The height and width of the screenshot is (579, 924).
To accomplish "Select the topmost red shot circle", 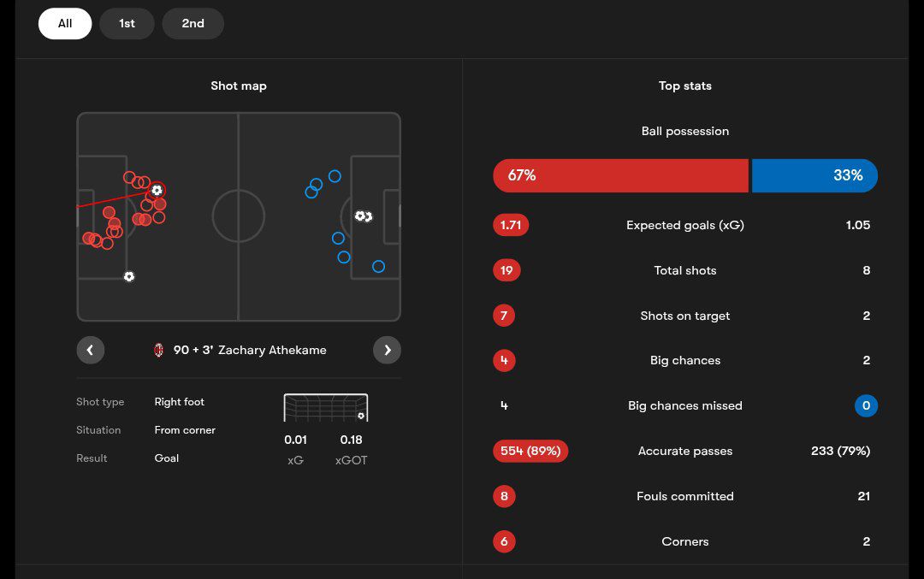I will pyautogui.click(x=129, y=178).
